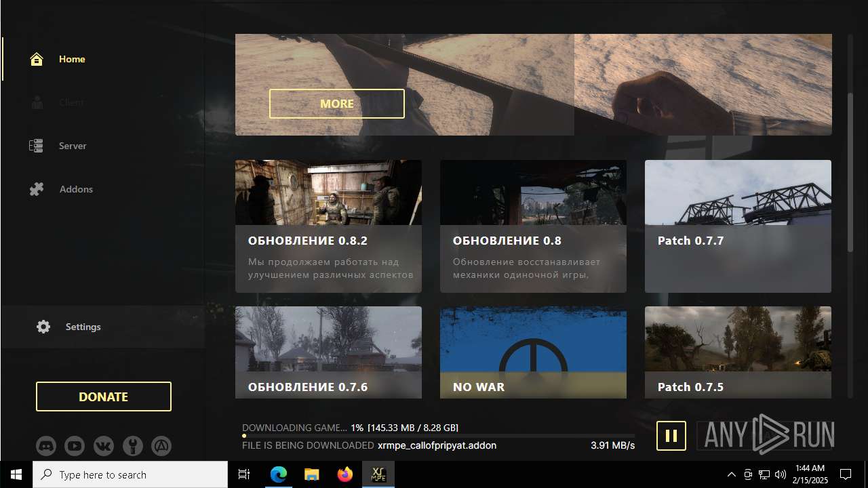Open the NO WAR news card

coord(533,352)
